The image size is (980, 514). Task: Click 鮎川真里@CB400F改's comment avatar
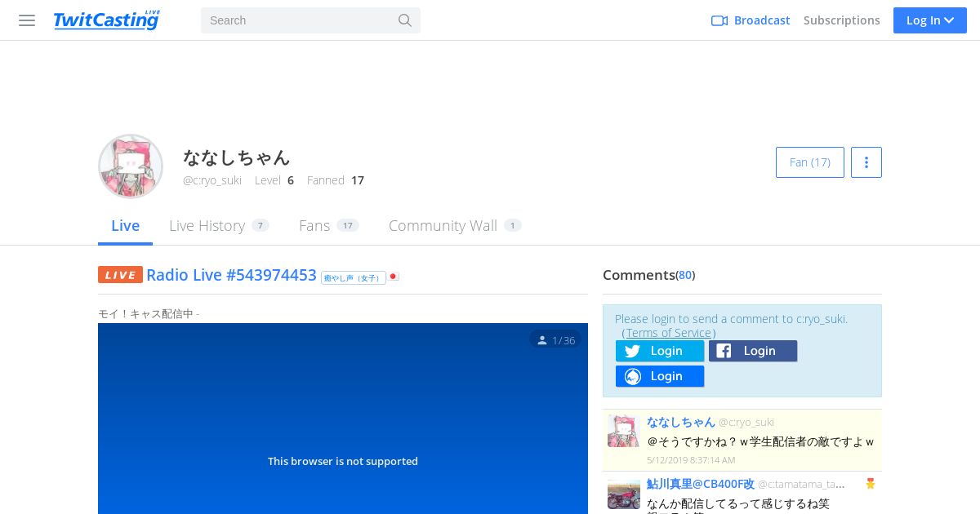(x=624, y=494)
